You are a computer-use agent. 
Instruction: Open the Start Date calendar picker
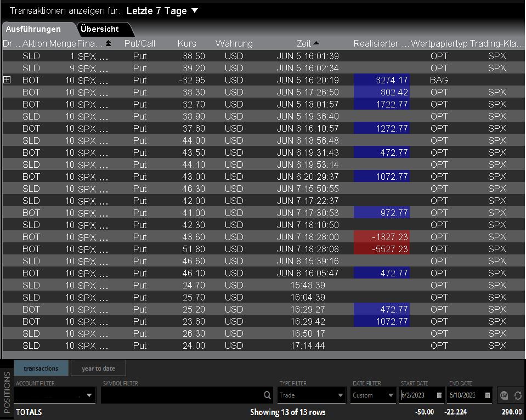tap(439, 395)
